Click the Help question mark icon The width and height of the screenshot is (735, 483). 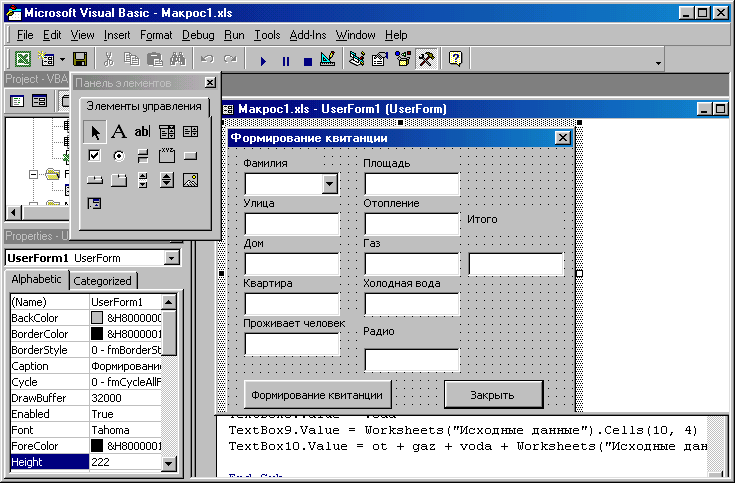(x=456, y=60)
